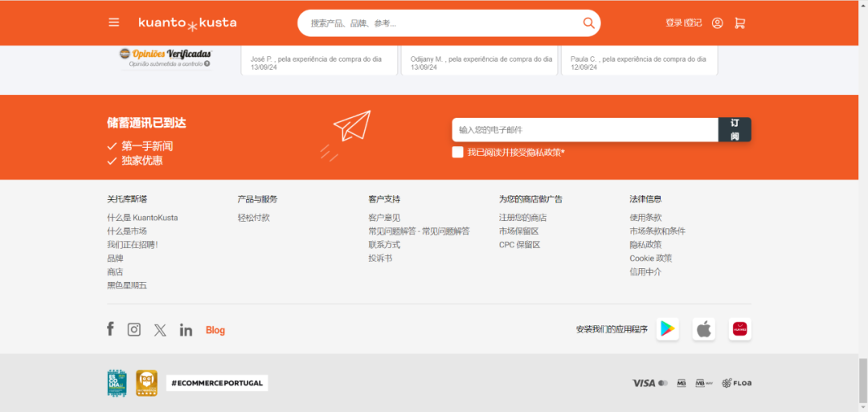
Task: Open Huawei AppGallery app icon
Action: (739, 328)
